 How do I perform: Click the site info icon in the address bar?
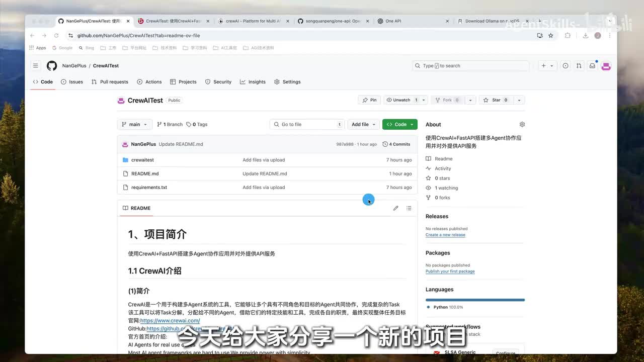click(71, 36)
